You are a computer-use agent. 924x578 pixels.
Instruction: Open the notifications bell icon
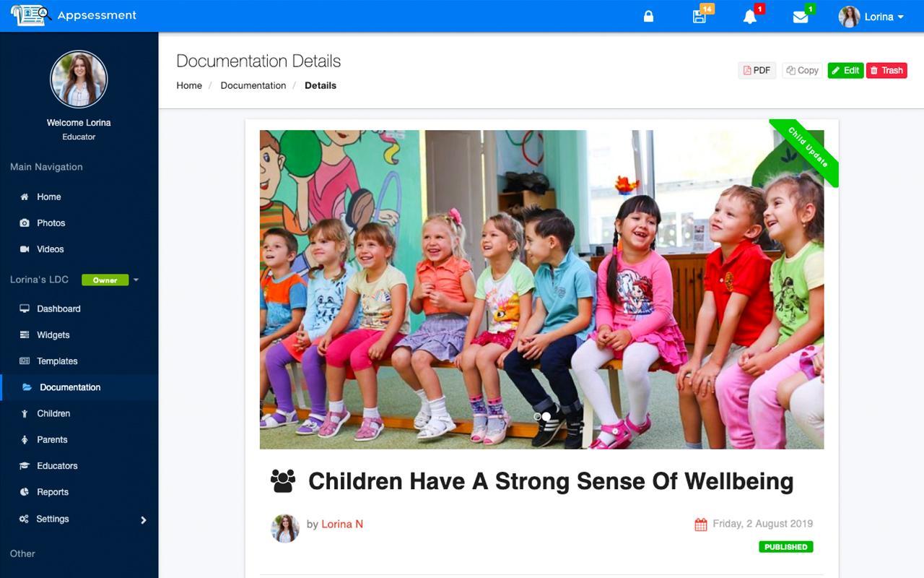pyautogui.click(x=750, y=17)
